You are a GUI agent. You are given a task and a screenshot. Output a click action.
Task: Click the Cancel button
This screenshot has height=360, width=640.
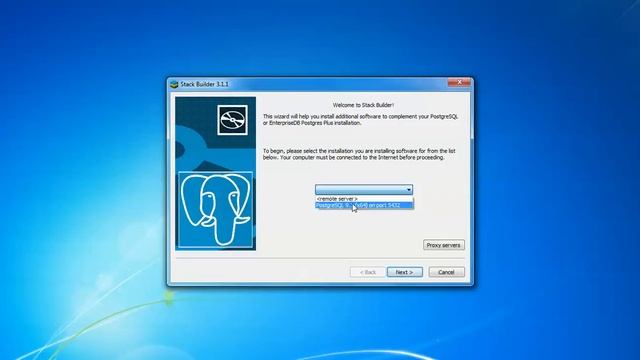point(446,272)
